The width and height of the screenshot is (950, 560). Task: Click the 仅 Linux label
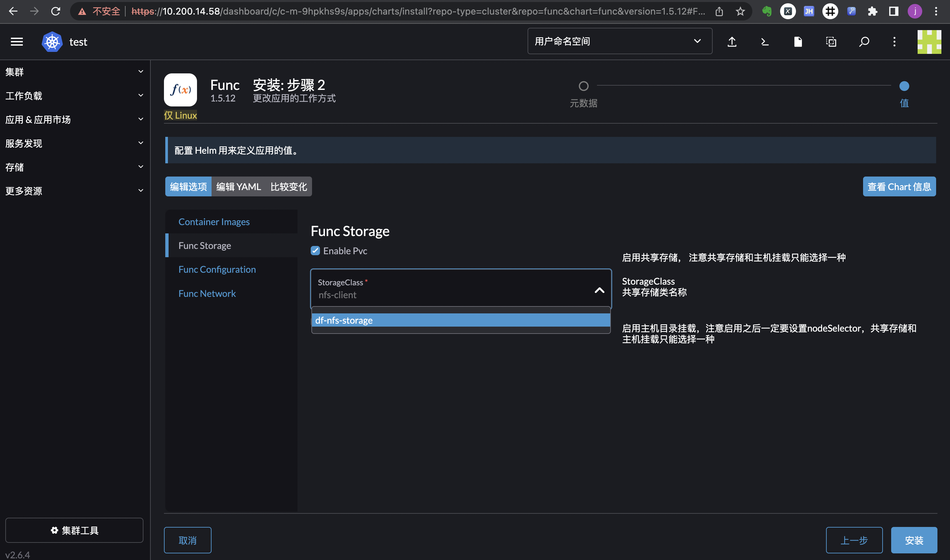tap(180, 115)
